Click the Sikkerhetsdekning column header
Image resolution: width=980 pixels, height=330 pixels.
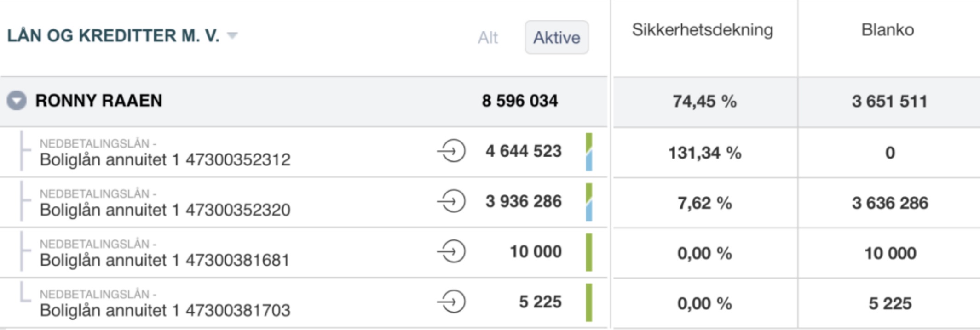click(702, 30)
